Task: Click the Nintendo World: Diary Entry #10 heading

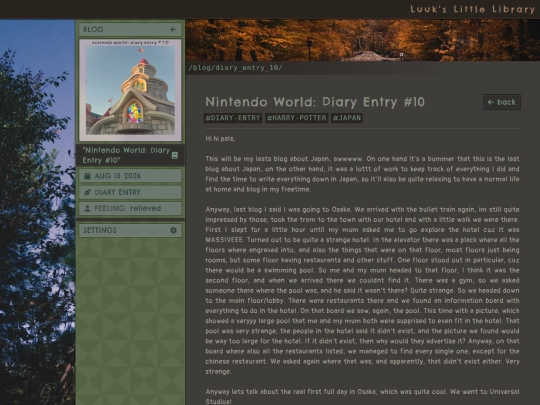Action: [315, 102]
